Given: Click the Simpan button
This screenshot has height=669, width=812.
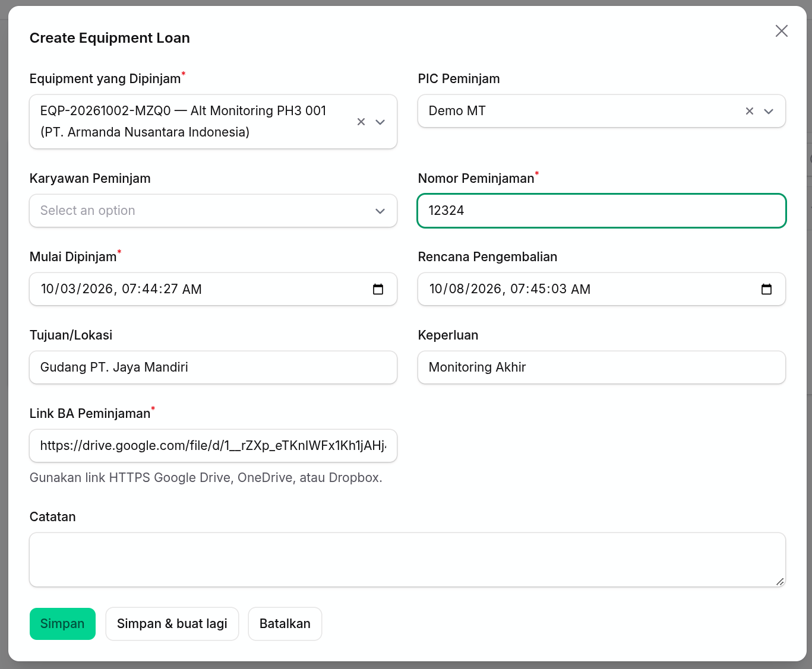Looking at the screenshot, I should click(62, 624).
